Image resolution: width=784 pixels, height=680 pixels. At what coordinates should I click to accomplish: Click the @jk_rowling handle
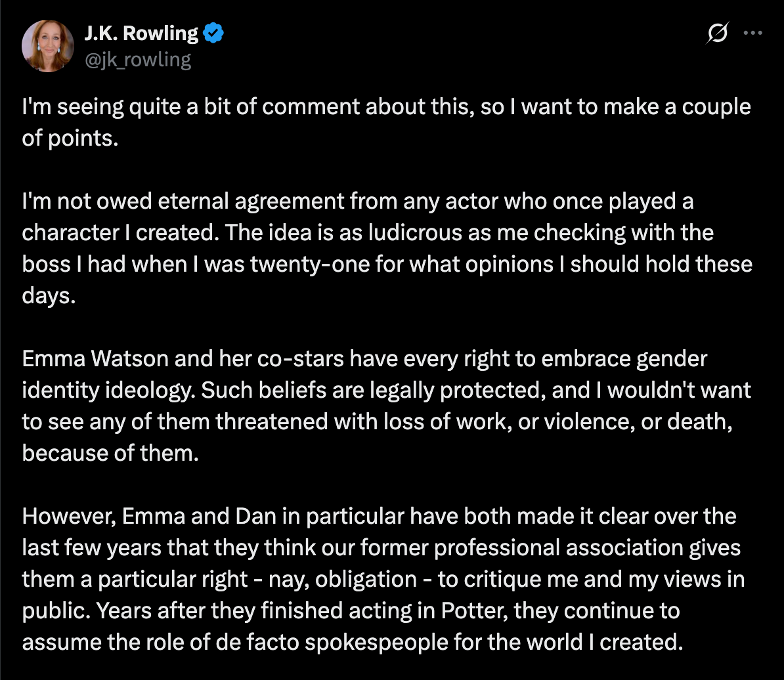click(137, 58)
